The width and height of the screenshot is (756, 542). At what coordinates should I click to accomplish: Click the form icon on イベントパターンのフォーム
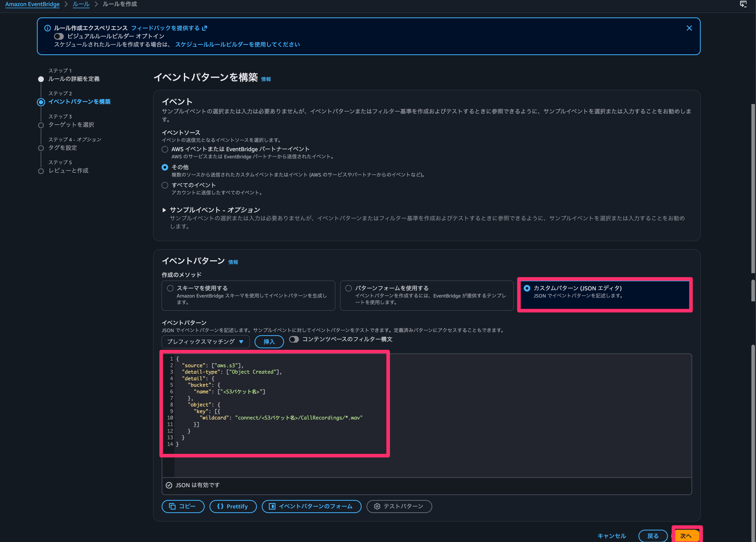(x=272, y=506)
